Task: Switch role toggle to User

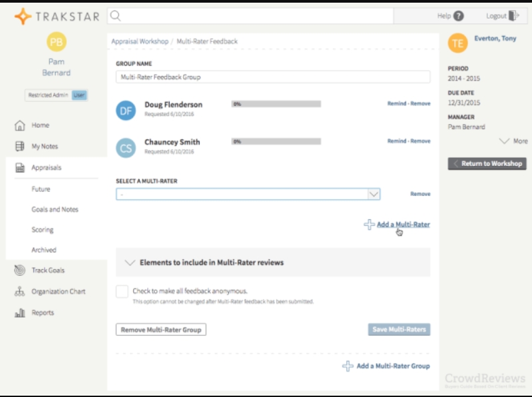Action: coord(79,95)
